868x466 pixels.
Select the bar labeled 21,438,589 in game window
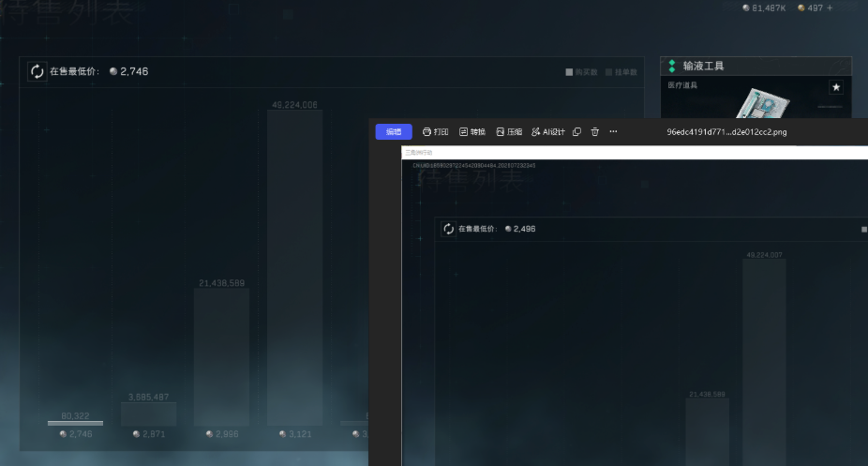click(221, 357)
